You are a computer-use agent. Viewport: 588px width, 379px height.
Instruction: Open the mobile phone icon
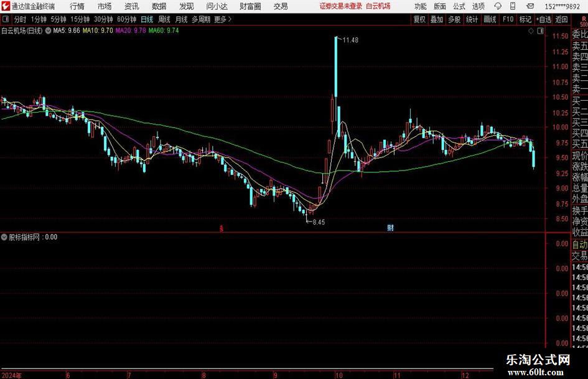(x=513, y=6)
